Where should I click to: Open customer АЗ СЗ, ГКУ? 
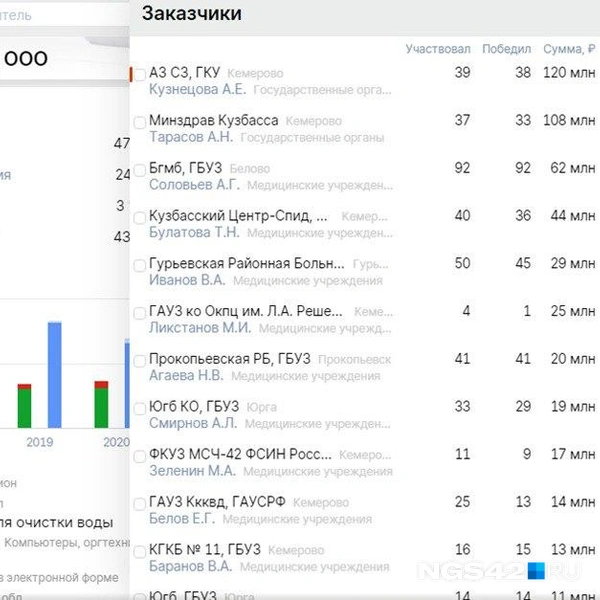184,72
